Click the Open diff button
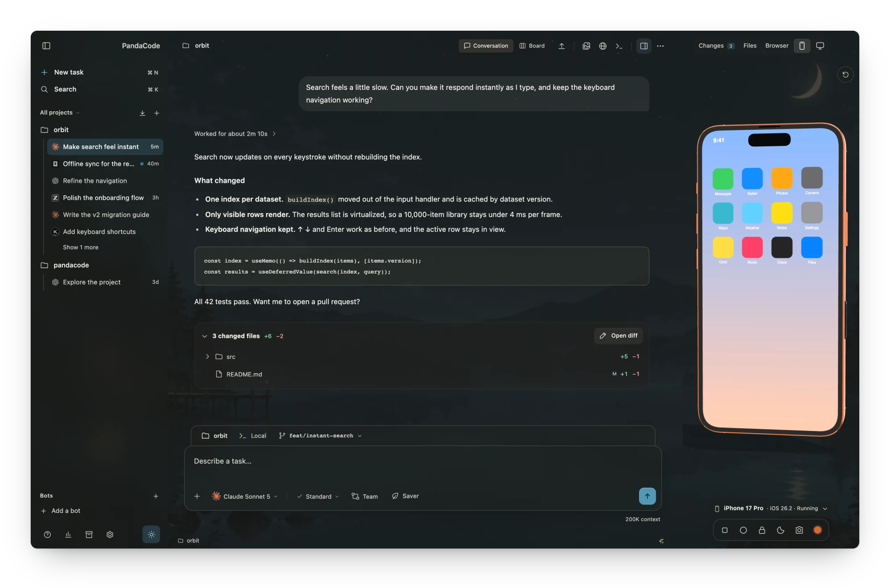This screenshot has height=588, width=890. pos(619,336)
